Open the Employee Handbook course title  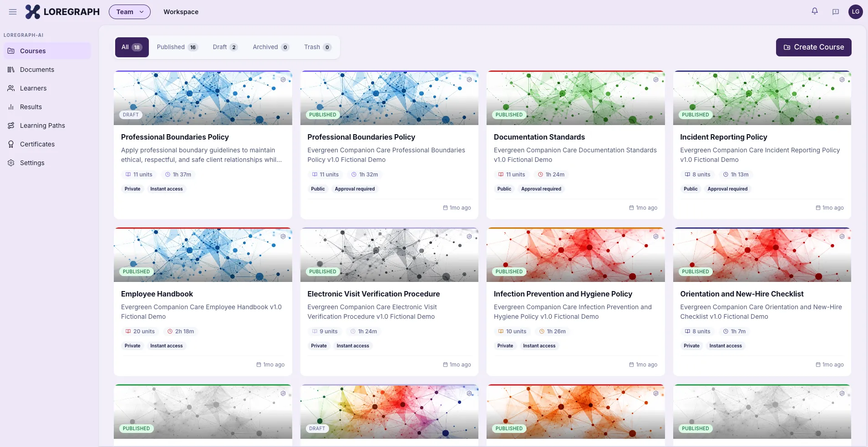[157, 294]
